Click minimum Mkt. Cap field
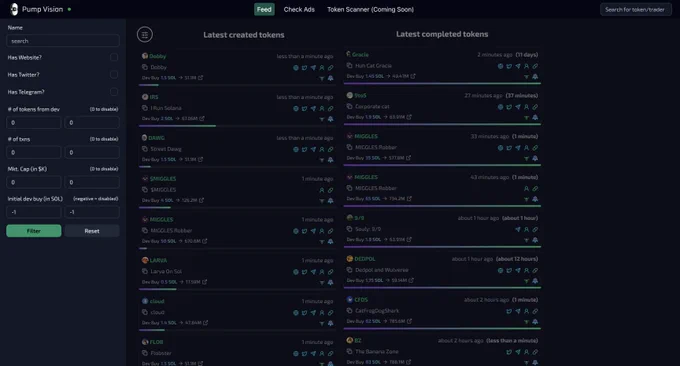The width and height of the screenshot is (680, 366). [34, 182]
